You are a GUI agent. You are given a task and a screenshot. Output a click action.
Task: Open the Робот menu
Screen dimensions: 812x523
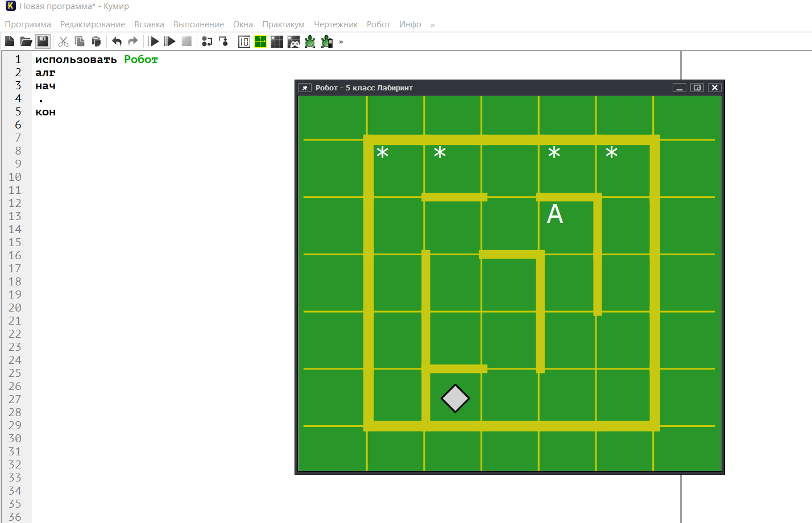(378, 24)
